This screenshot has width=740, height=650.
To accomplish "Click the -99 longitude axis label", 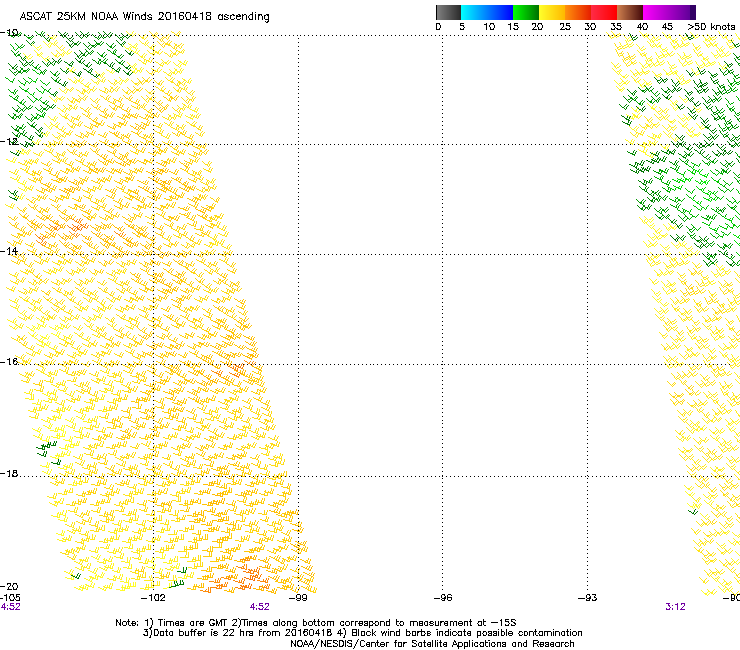I will tap(298, 598).
